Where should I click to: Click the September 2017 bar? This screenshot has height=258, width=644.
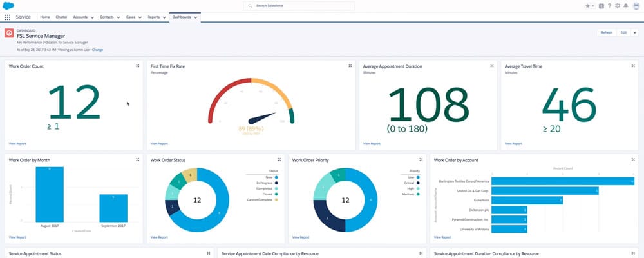click(x=113, y=208)
